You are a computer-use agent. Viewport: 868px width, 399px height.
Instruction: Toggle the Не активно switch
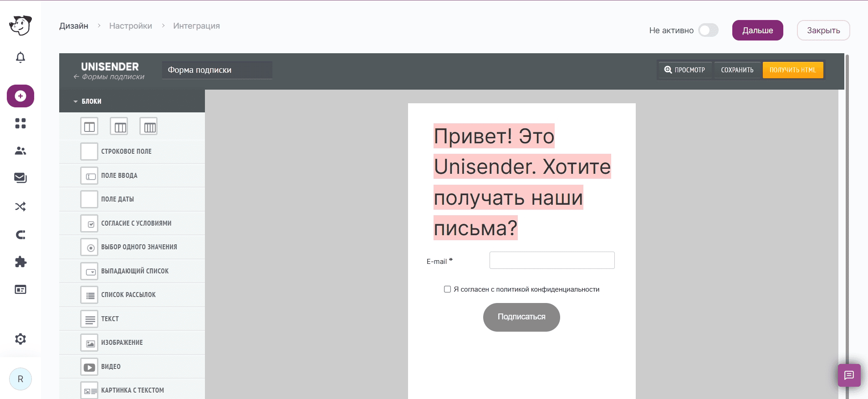pos(709,30)
